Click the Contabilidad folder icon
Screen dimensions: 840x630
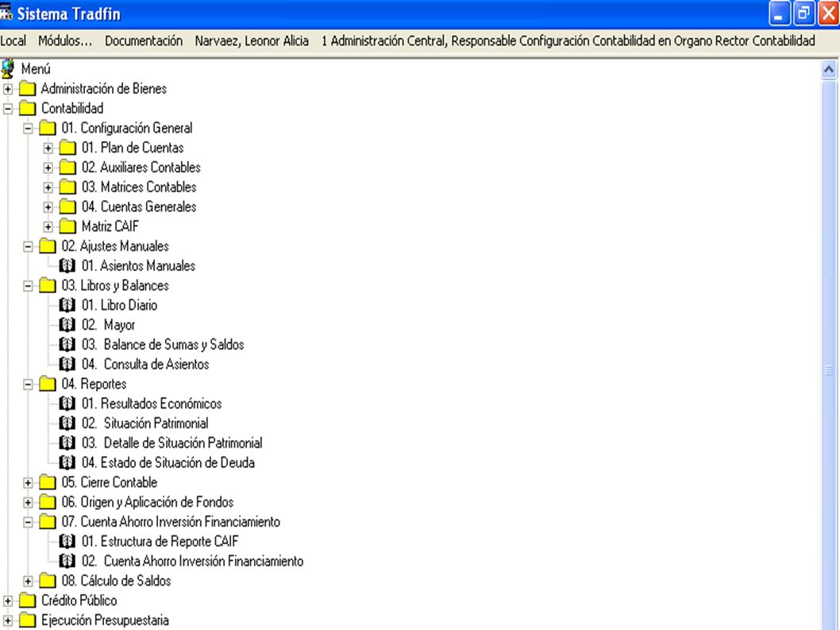(27, 108)
